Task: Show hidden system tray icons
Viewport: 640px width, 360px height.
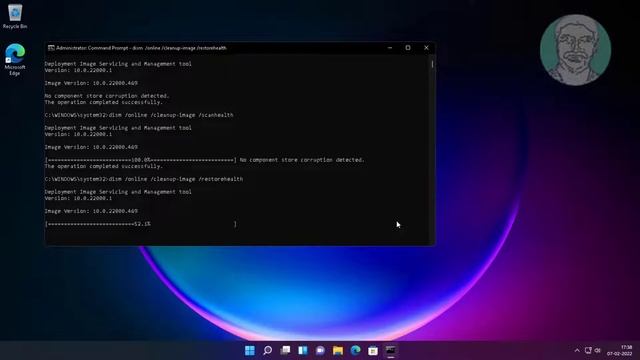Action: pos(577,350)
